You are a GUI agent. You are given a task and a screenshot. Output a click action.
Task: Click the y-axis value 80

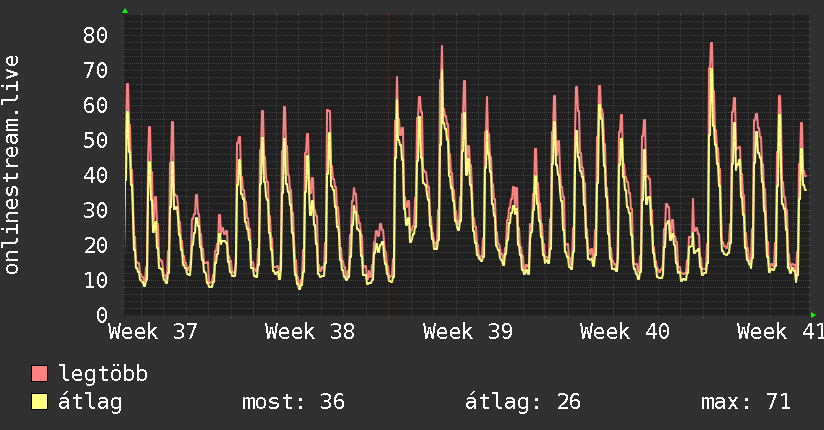96,35
